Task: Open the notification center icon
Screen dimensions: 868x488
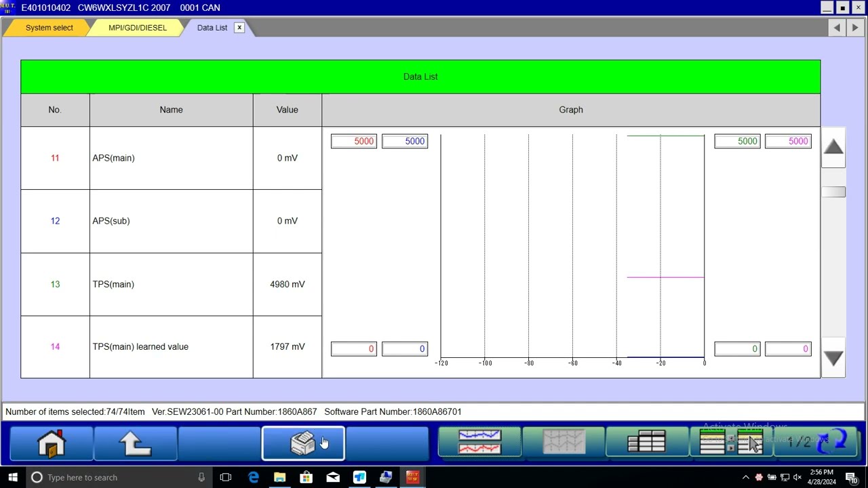Action: point(852,477)
